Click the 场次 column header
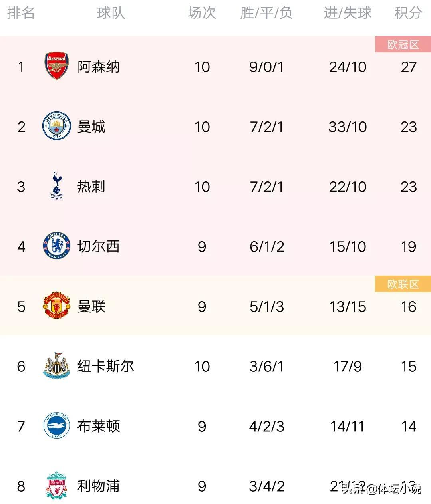Image resolution: width=431 pixels, height=504 pixels. coord(202,13)
